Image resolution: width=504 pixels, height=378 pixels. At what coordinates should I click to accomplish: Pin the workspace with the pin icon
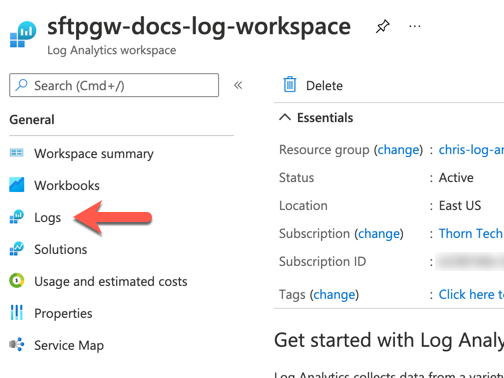click(383, 26)
